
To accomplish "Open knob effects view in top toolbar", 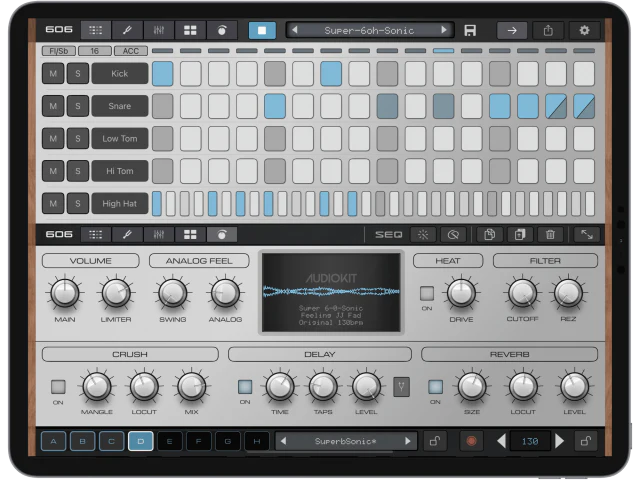I will pos(222,30).
